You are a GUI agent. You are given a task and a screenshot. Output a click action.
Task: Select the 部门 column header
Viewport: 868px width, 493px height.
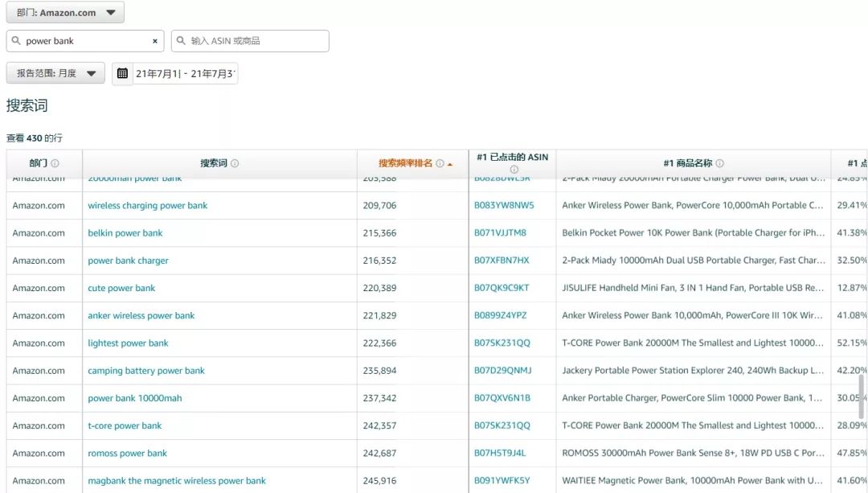pos(39,163)
